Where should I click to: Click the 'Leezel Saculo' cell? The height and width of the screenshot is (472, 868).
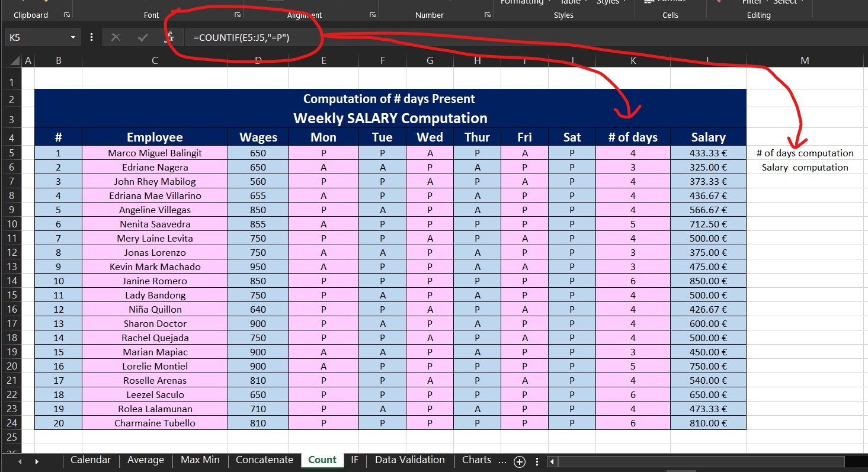tap(155, 394)
